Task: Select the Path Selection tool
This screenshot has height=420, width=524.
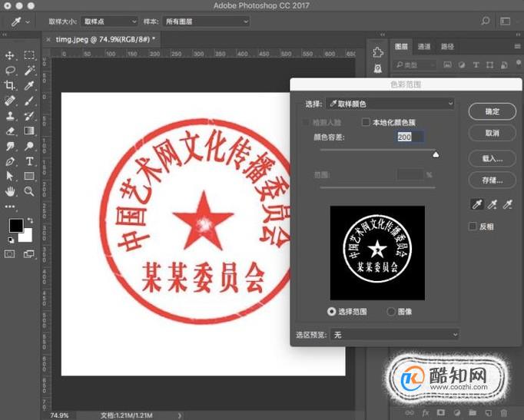Action: click(x=10, y=176)
